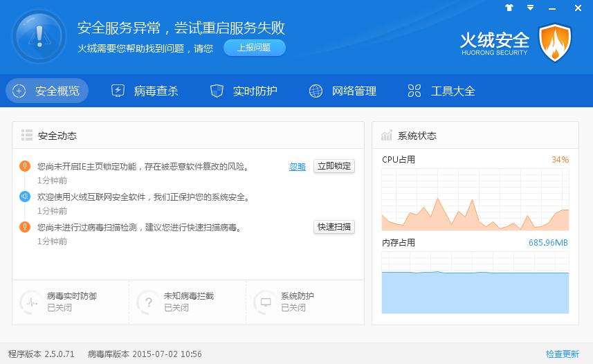Click the 快速扫描 button
The image size is (593, 364).
tap(334, 227)
